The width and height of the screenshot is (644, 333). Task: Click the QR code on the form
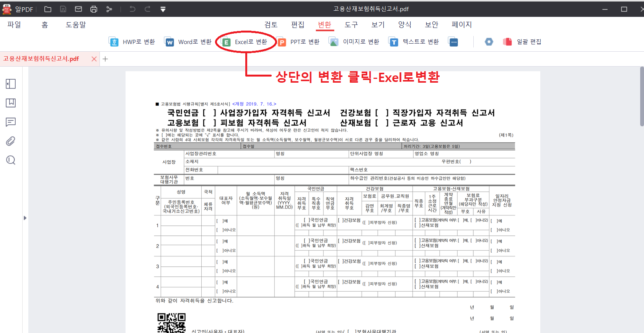pos(171,323)
